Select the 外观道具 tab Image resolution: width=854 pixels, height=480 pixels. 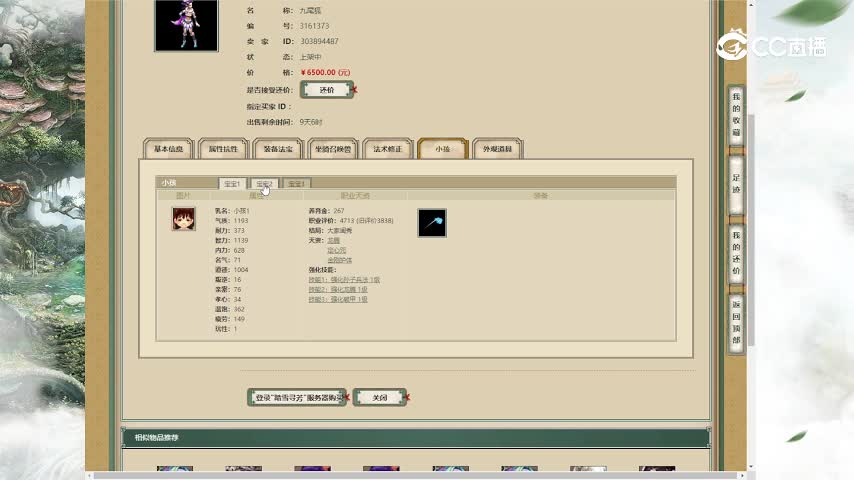coord(497,149)
